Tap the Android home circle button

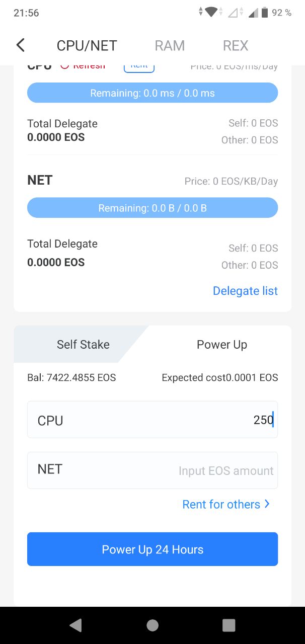coord(152,625)
